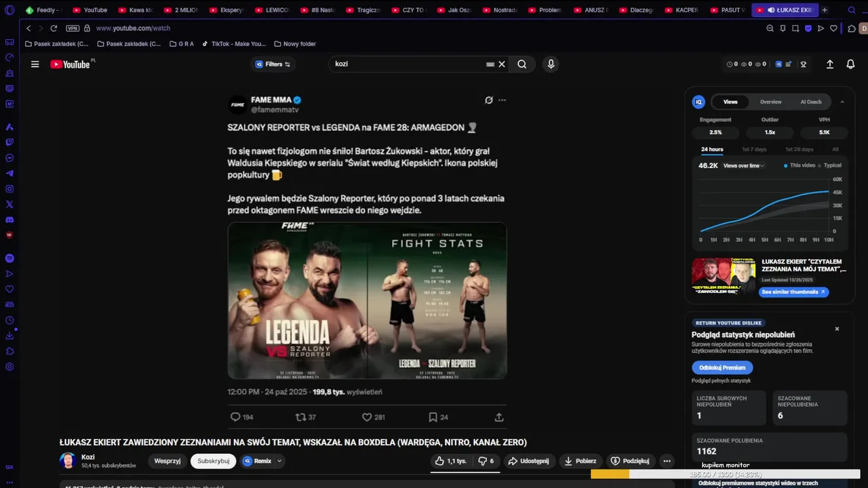The image size is (868, 488).
Task: Open YouTube notifications bell
Action: 850,64
